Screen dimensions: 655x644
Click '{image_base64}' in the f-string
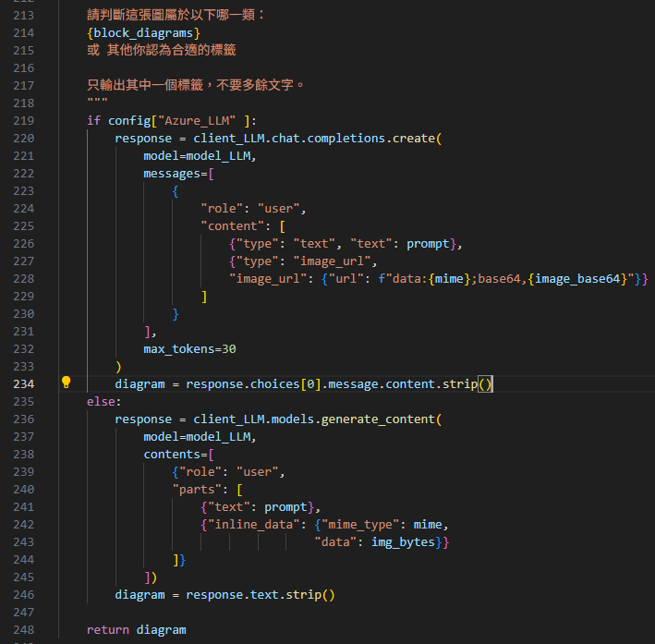tap(577, 279)
